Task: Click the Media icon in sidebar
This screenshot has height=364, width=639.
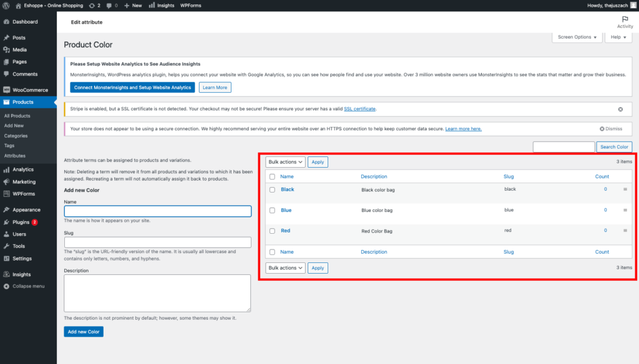Action: pos(6,50)
